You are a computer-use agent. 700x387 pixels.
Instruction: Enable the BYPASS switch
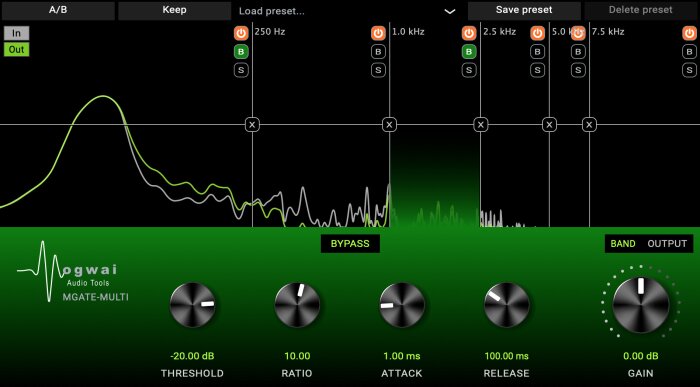[x=350, y=244]
